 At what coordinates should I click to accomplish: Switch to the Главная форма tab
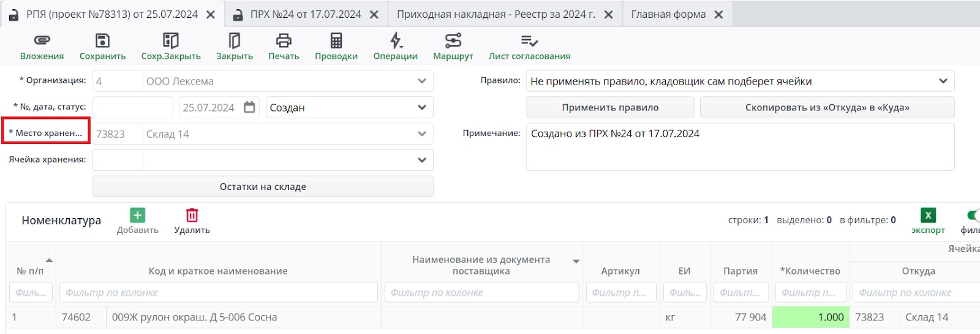coord(668,14)
